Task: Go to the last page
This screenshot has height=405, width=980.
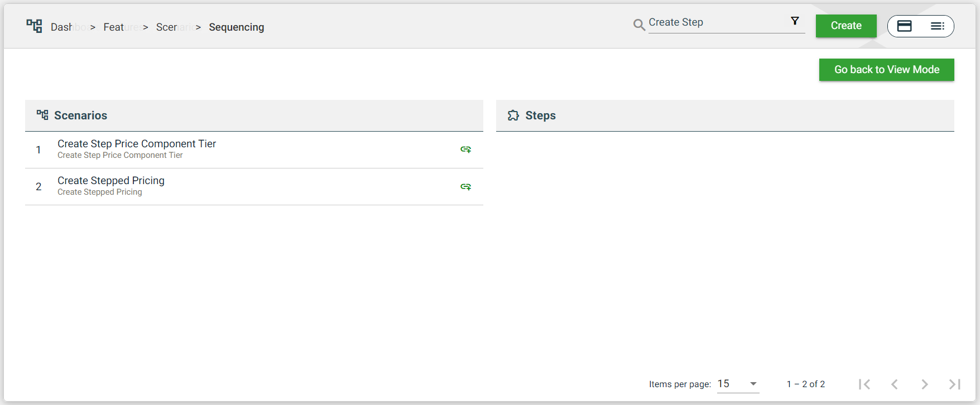Action: pyautogui.click(x=954, y=384)
